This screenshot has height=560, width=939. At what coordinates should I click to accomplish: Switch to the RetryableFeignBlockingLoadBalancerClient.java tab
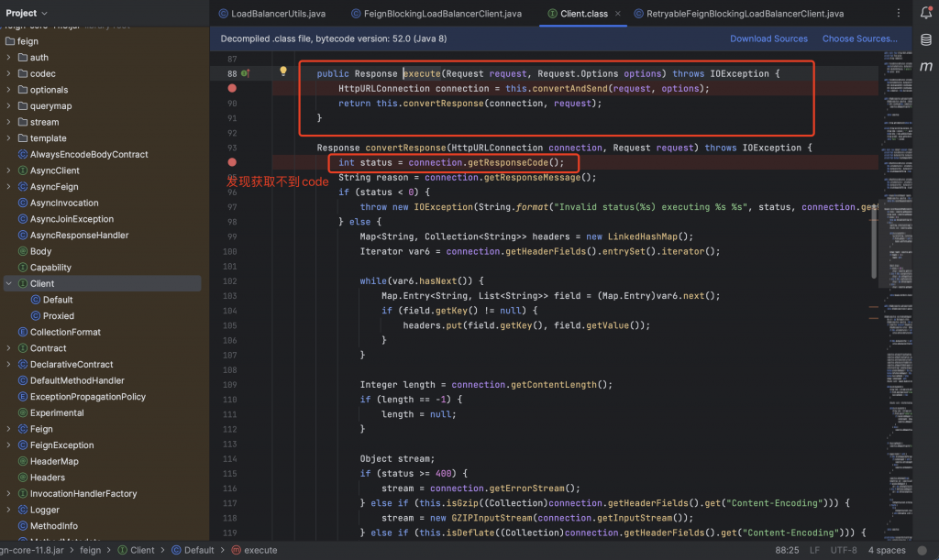pyautogui.click(x=739, y=13)
